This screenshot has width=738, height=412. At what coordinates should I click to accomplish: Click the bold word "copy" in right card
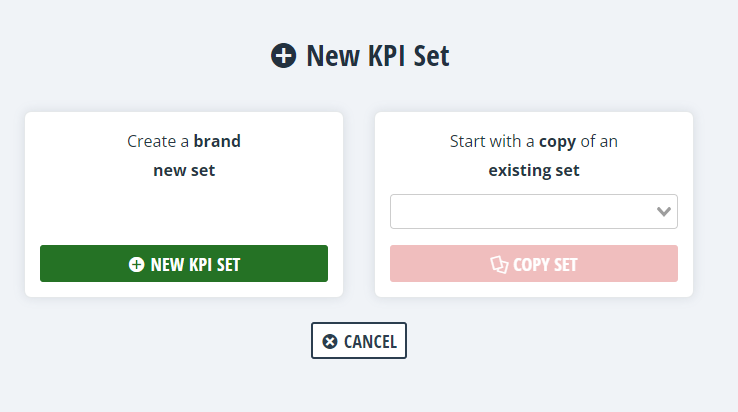click(x=558, y=141)
